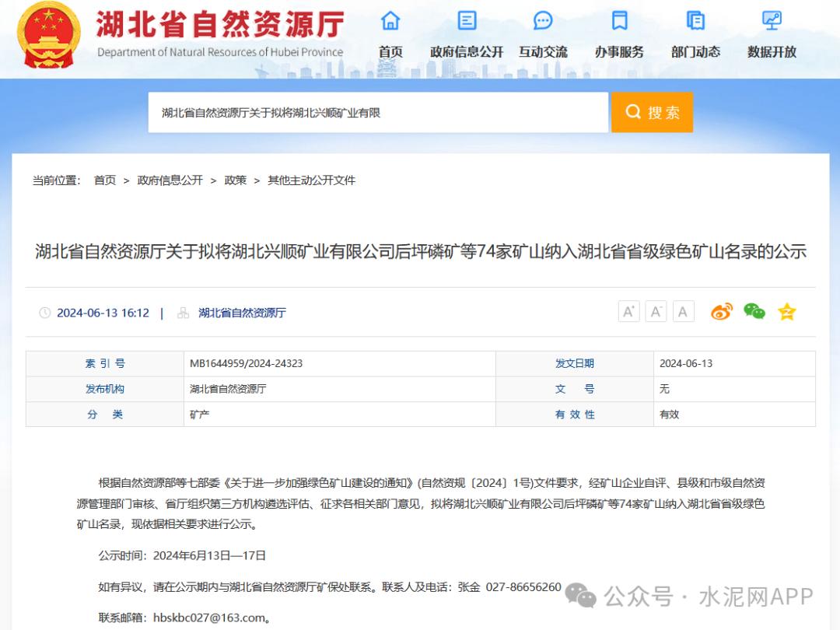
Task: Reset font size with A button
Action: point(683,312)
